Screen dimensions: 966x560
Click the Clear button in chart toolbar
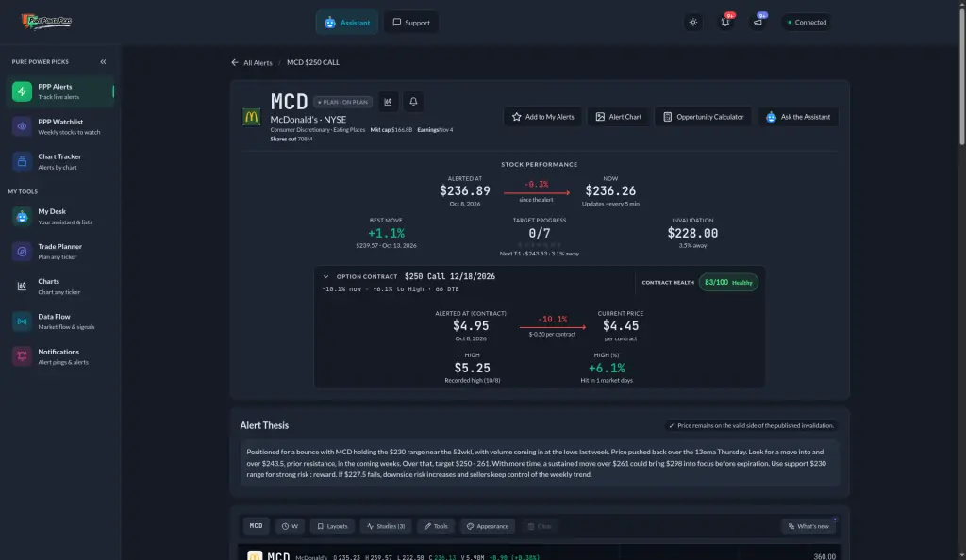[539, 526]
